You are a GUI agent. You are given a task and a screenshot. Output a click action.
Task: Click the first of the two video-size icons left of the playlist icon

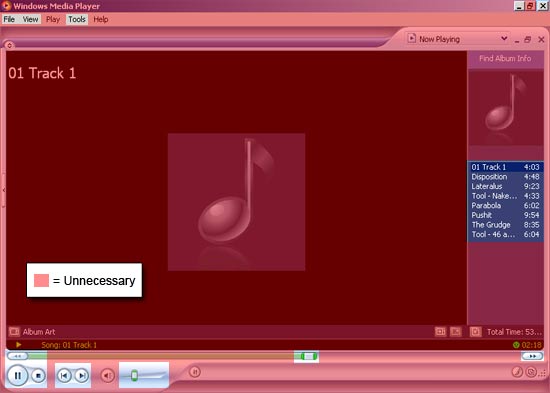point(440,332)
